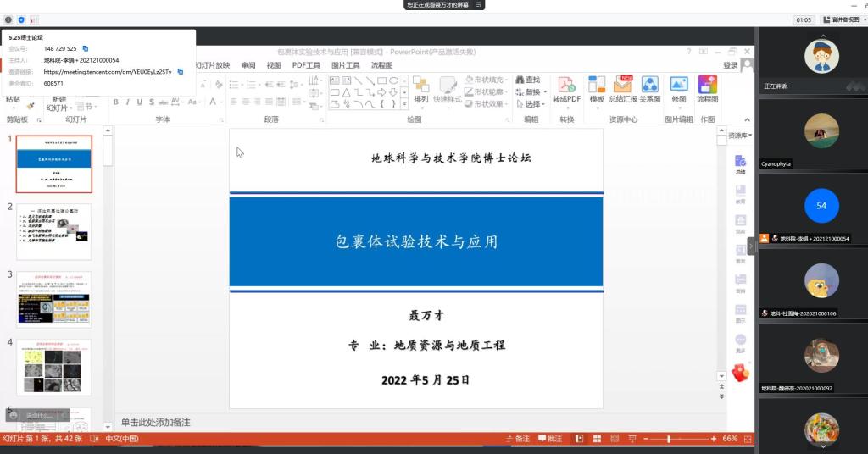Click the Flowchart (流程图) ribbon icon
The image size is (868, 454).
click(x=707, y=86)
